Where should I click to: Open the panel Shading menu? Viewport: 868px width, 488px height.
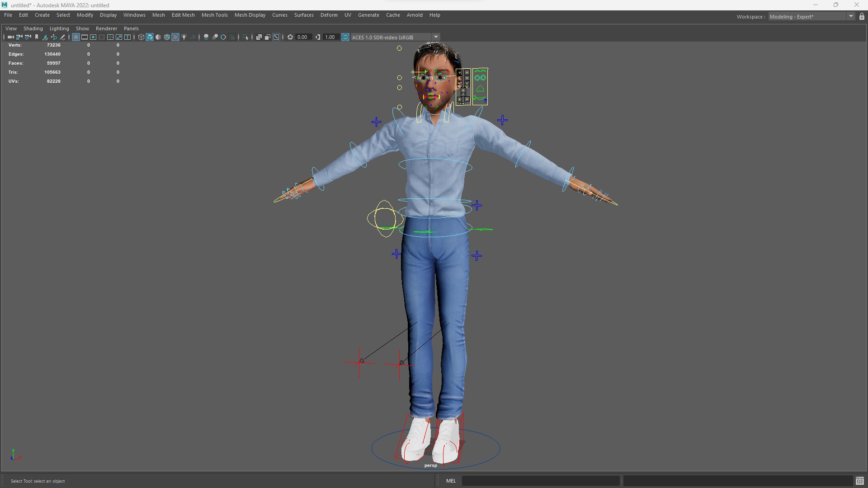coord(33,28)
